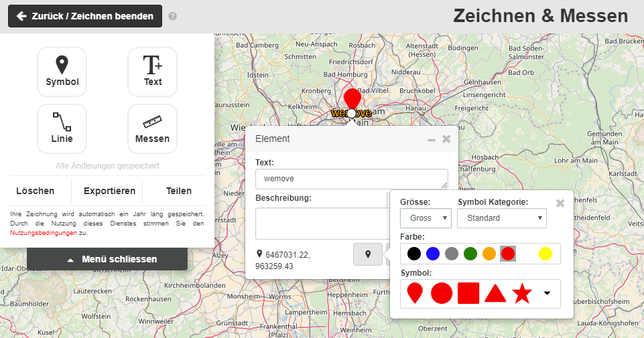Choose the Linie drawing tool
644x338 pixels.
(x=62, y=129)
